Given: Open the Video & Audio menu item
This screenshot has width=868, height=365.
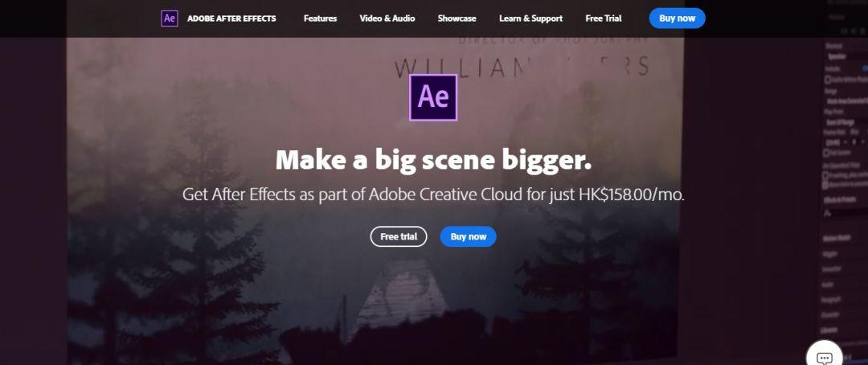Looking at the screenshot, I should click(387, 18).
